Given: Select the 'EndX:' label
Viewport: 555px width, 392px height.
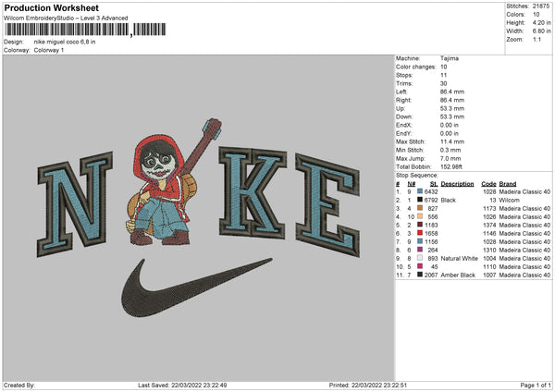Looking at the screenshot, I should pyautogui.click(x=404, y=125).
